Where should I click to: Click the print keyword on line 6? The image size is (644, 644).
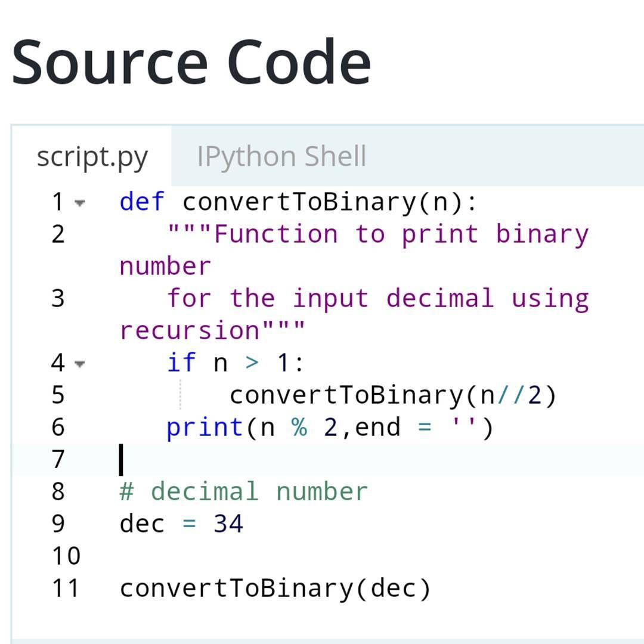pos(205,428)
